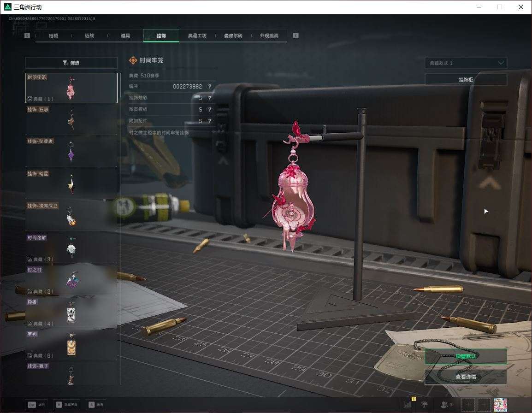Select the 时间溶解 charm thumbnail
The height and width of the screenshot is (413, 532).
(71, 248)
